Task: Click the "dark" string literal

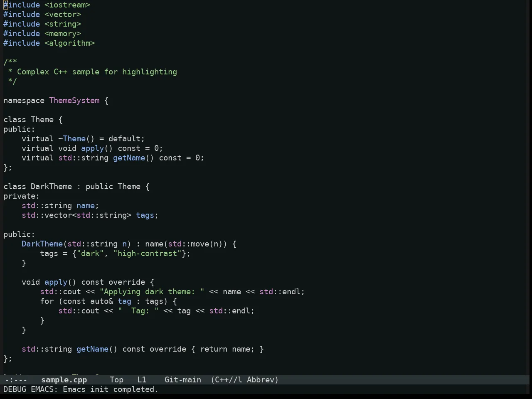Action: tap(90, 254)
